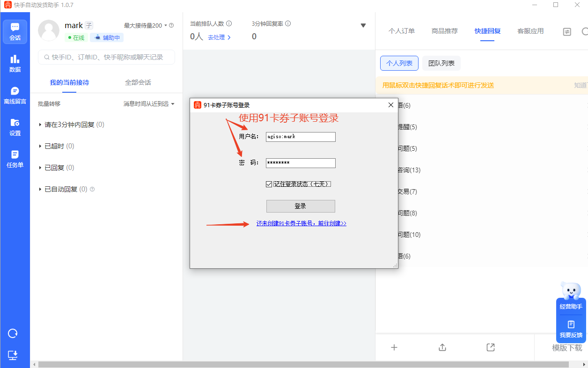Open the 设置 settings sidebar icon
The height and width of the screenshot is (368, 588).
click(15, 127)
